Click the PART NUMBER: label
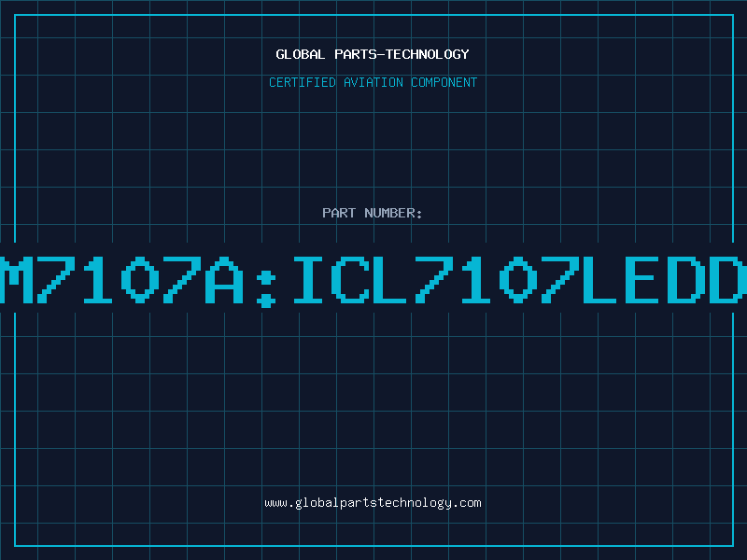Viewport: 747px width, 560px height. coord(372,213)
